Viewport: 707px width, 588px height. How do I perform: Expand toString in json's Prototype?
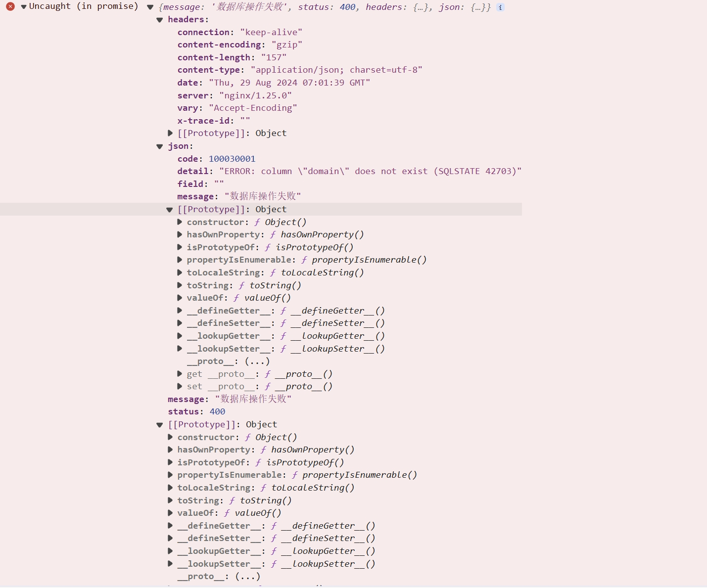coord(180,285)
